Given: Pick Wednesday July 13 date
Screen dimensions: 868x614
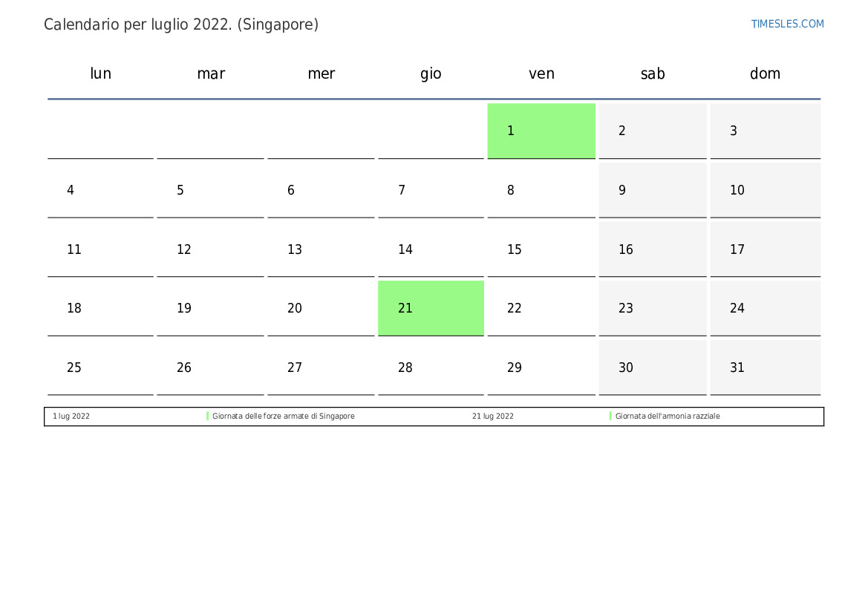Looking at the screenshot, I should (321, 249).
